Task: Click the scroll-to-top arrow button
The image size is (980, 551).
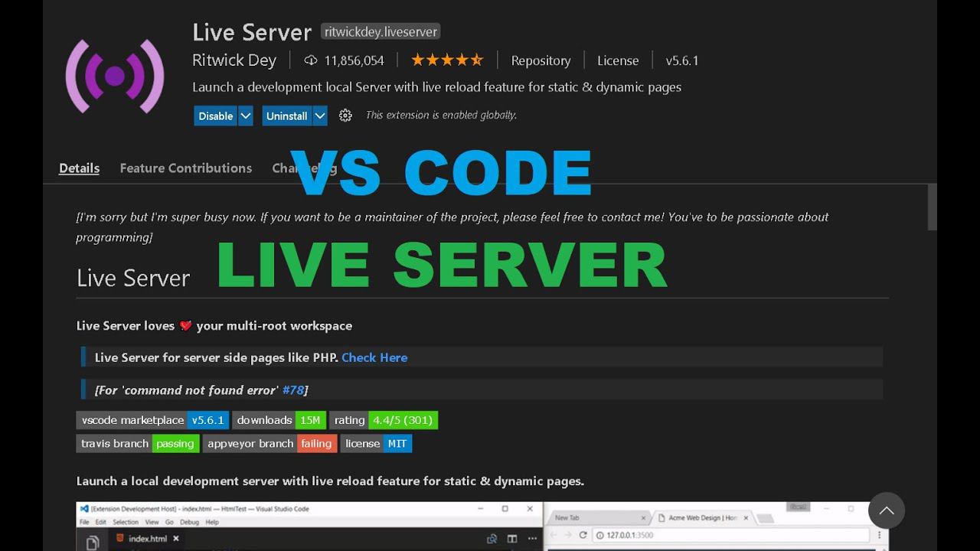Action: [887, 510]
